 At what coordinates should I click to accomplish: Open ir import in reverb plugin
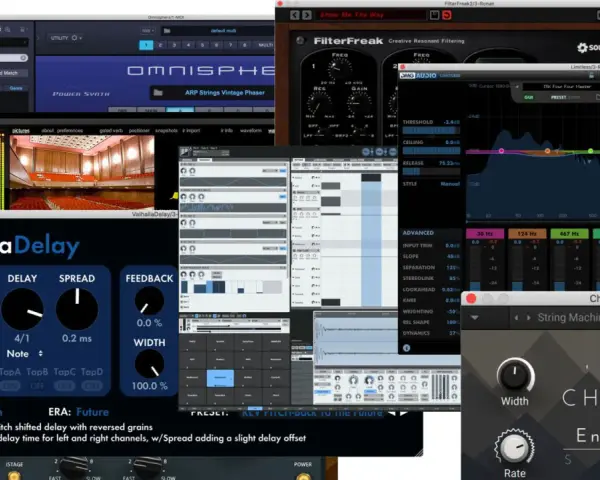(191, 131)
